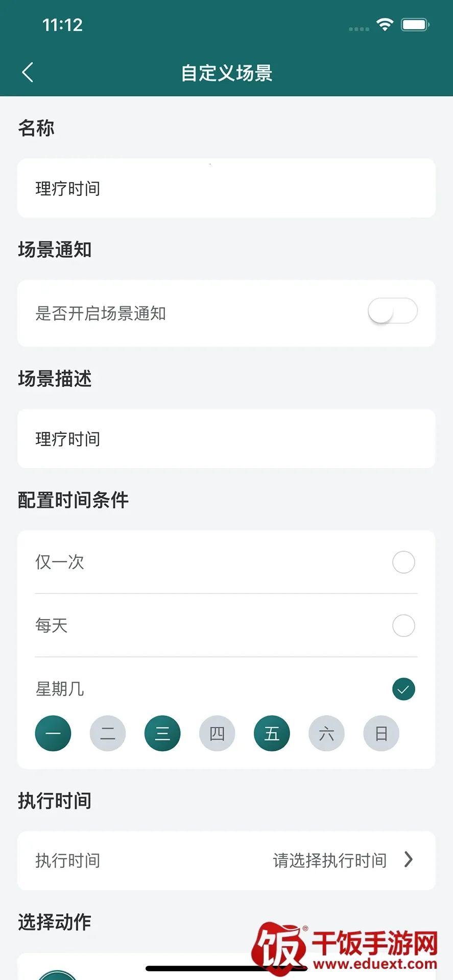Image resolution: width=453 pixels, height=980 pixels.
Task: Edit the 场景描述 description field
Action: [x=226, y=439]
